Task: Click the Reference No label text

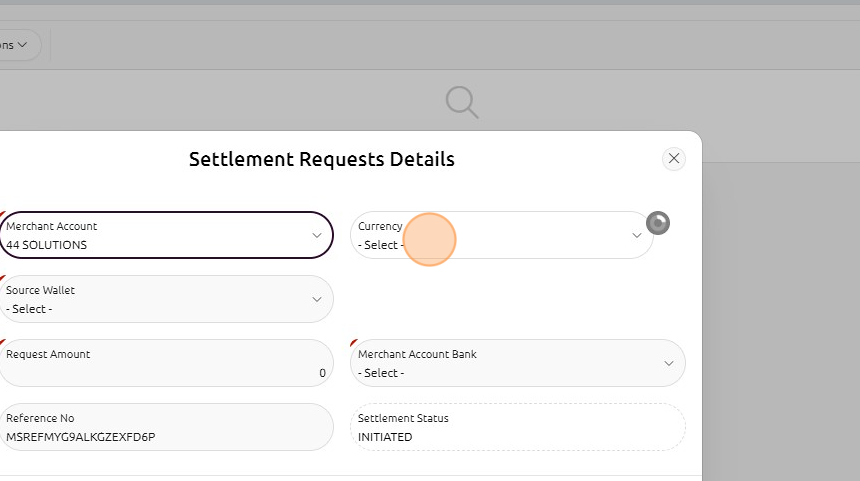Action: [x=40, y=418]
